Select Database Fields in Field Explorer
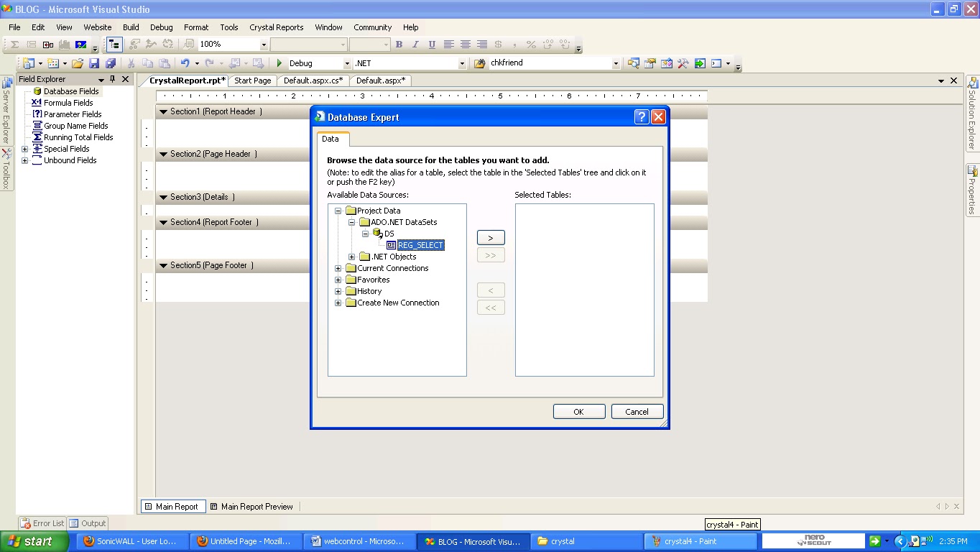This screenshot has width=980, height=552. point(71,91)
